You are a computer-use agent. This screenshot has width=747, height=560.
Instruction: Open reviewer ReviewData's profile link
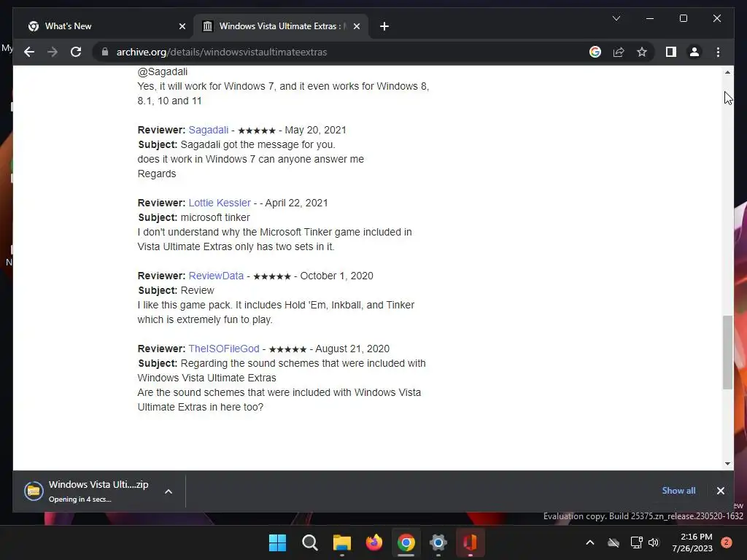pos(216,276)
